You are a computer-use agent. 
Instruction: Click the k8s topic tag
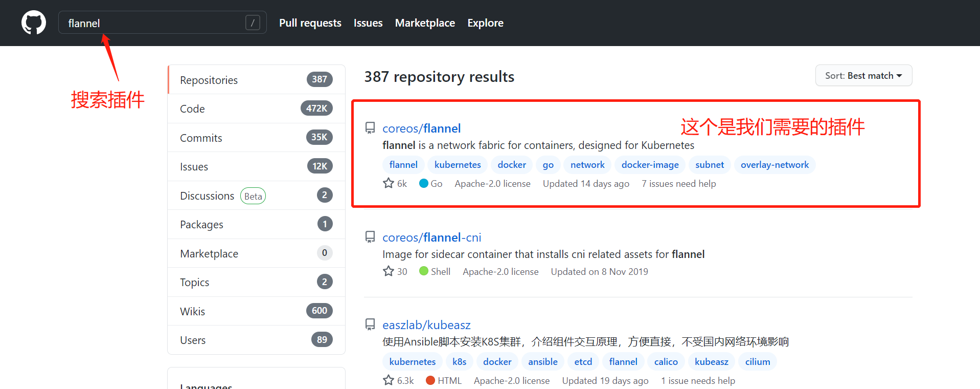tap(459, 362)
